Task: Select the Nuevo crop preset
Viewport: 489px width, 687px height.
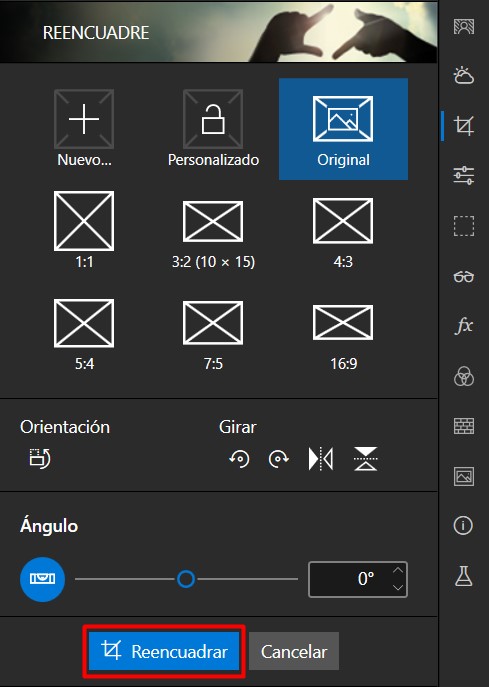Action: (x=84, y=128)
